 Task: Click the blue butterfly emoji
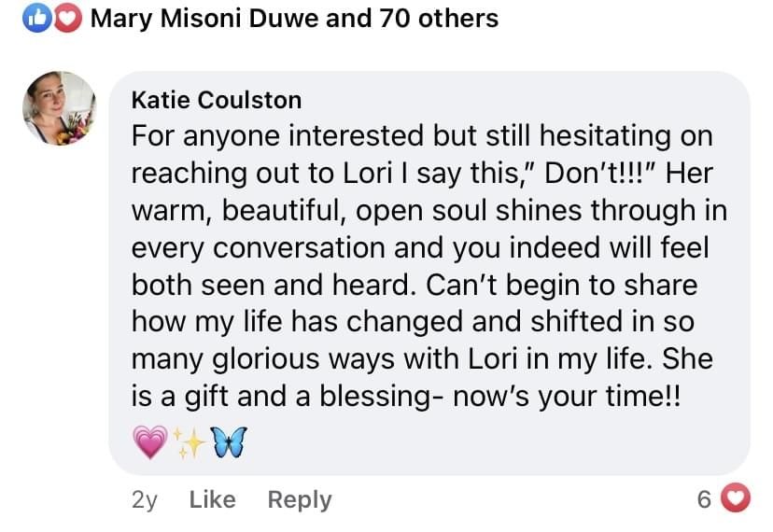222,441
